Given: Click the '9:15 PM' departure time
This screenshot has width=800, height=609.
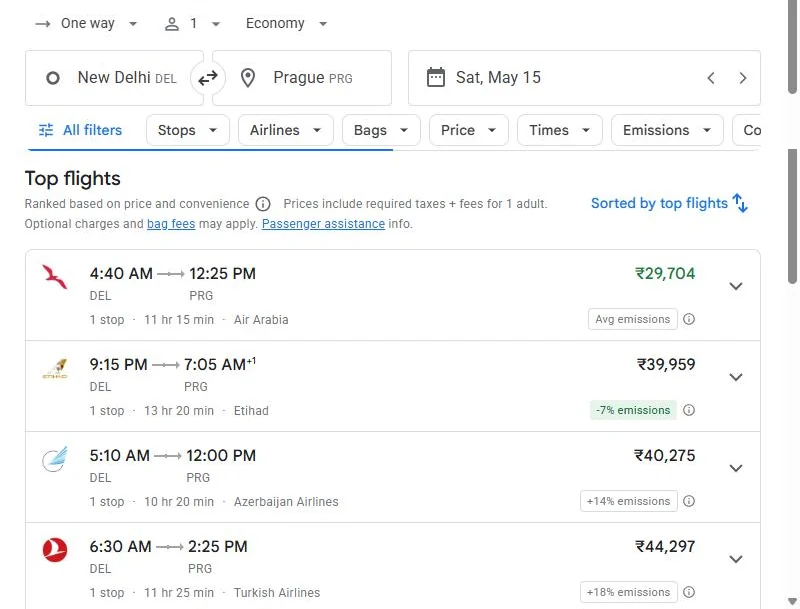Looking at the screenshot, I should (118, 365).
